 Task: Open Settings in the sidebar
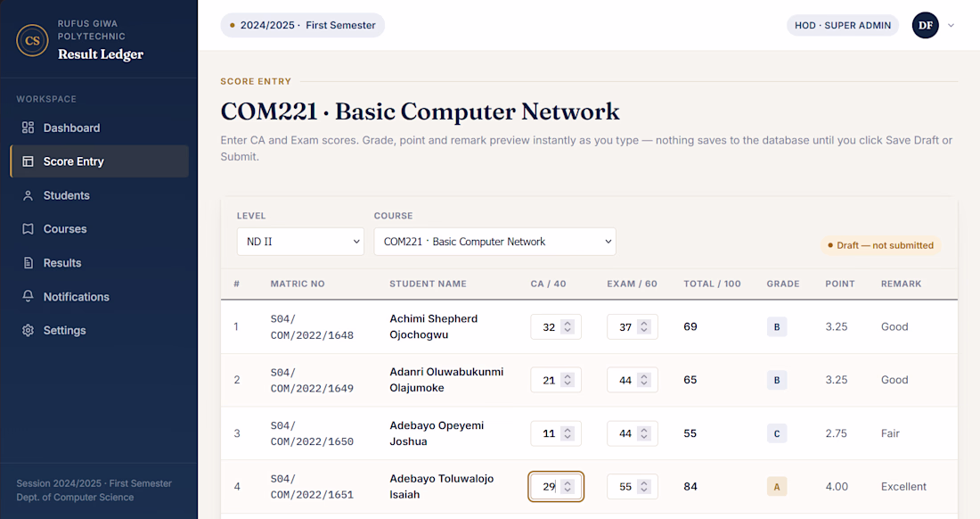pyautogui.click(x=100, y=330)
